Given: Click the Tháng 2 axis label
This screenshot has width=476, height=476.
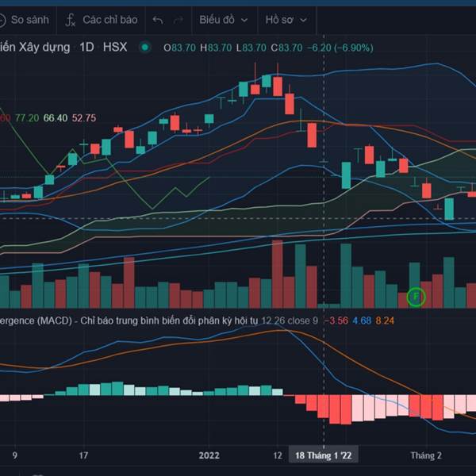Looking at the screenshot, I should pyautogui.click(x=426, y=455).
